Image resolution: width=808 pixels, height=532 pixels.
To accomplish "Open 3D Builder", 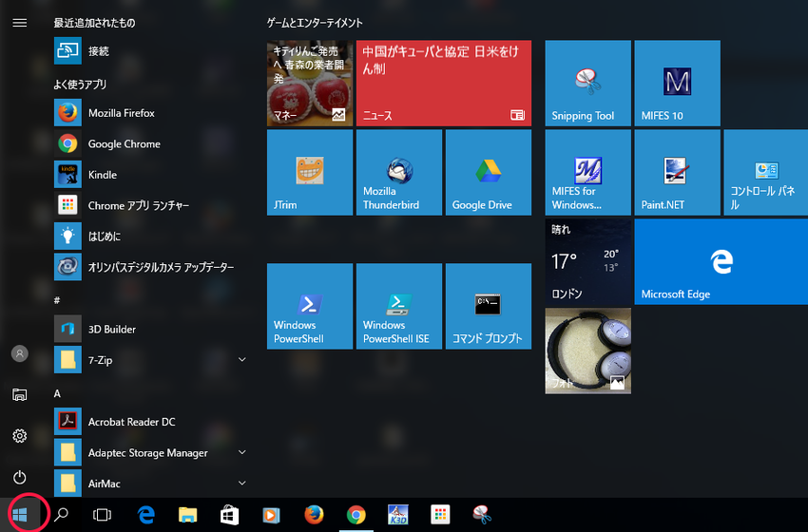I will [x=149, y=329].
